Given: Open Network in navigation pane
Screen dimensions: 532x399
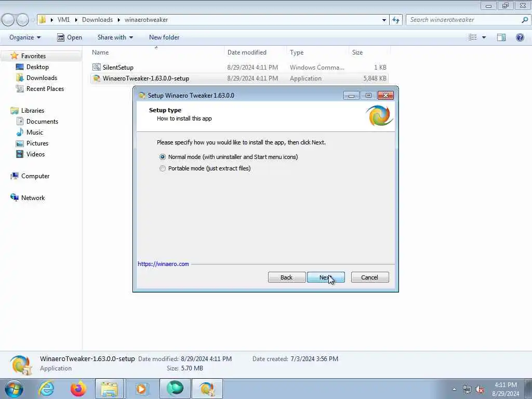Looking at the screenshot, I should (x=33, y=198).
